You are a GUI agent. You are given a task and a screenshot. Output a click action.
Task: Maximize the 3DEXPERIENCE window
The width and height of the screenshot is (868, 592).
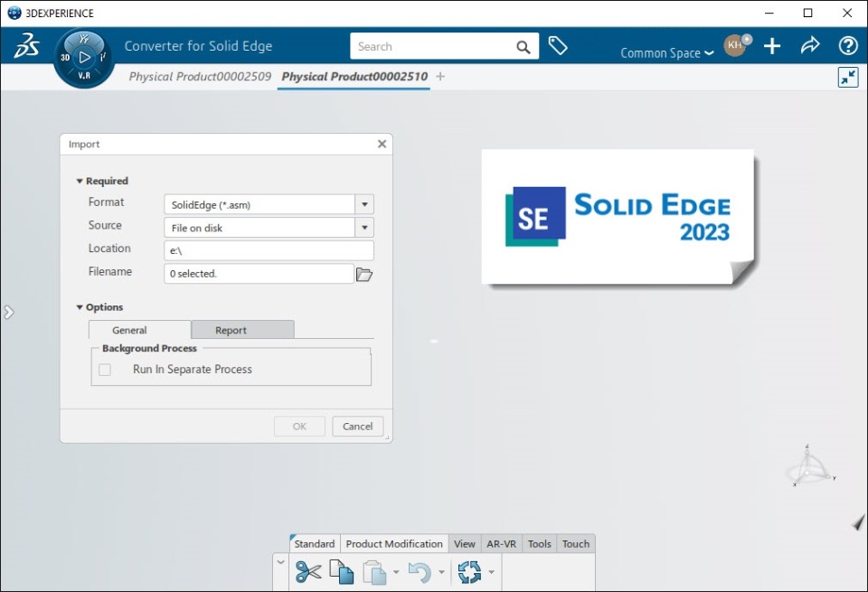pos(807,13)
